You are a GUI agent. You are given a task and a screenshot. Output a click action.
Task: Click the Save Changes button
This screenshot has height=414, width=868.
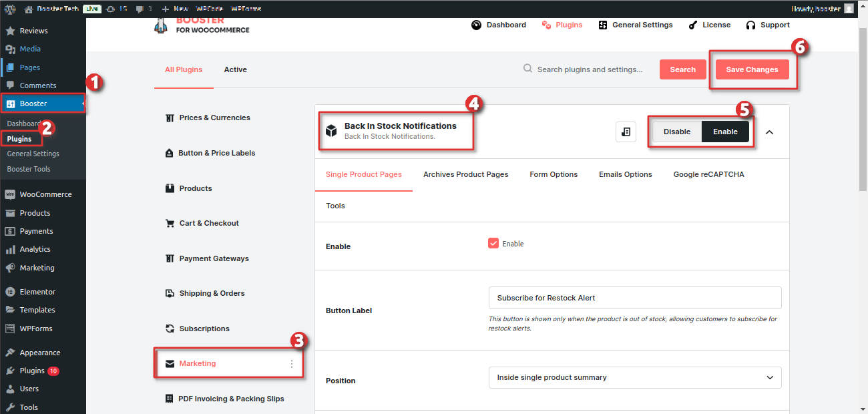752,69
